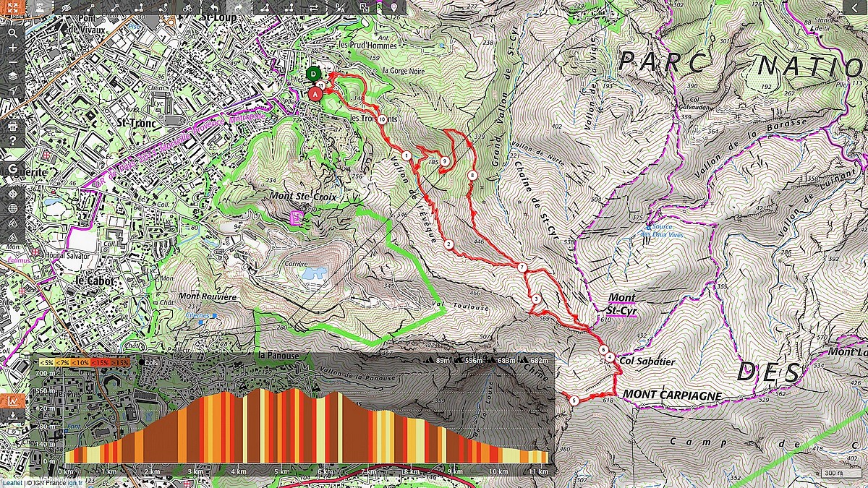Click waypoint 5 on the red route

click(x=574, y=400)
